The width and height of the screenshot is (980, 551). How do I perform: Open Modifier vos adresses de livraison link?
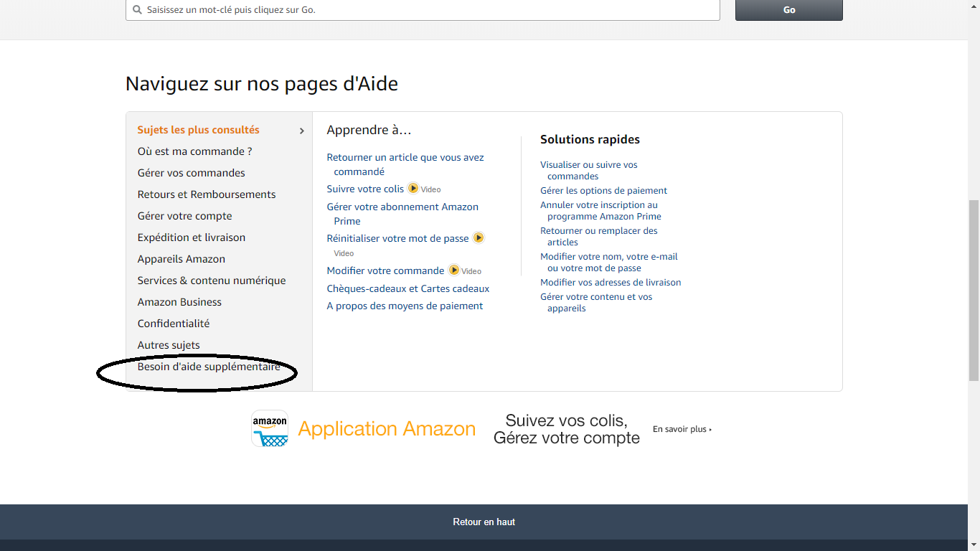tap(611, 283)
